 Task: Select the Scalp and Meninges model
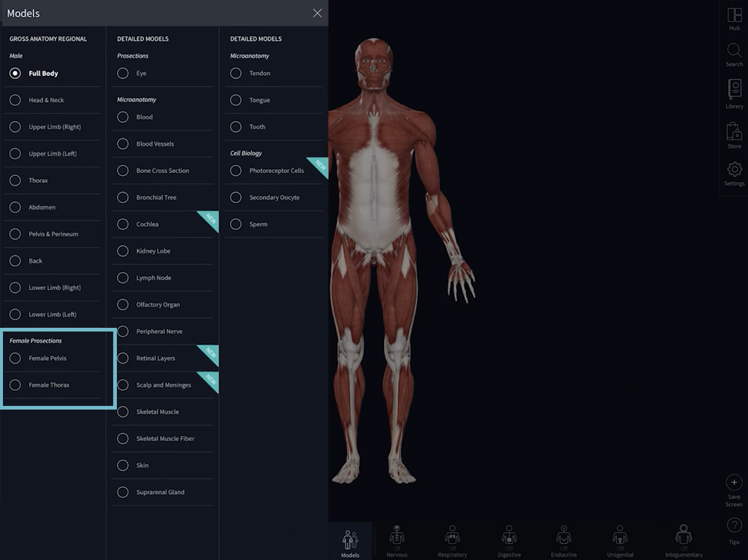123,385
